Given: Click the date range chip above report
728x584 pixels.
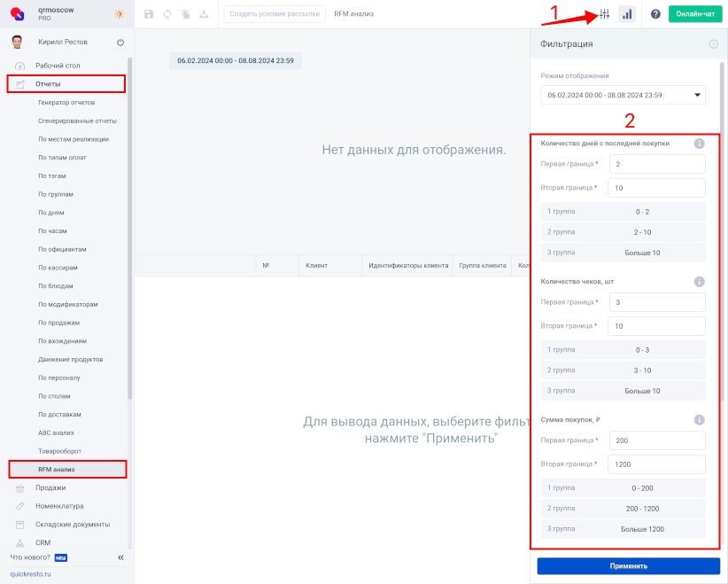Looking at the screenshot, I should pyautogui.click(x=236, y=61).
